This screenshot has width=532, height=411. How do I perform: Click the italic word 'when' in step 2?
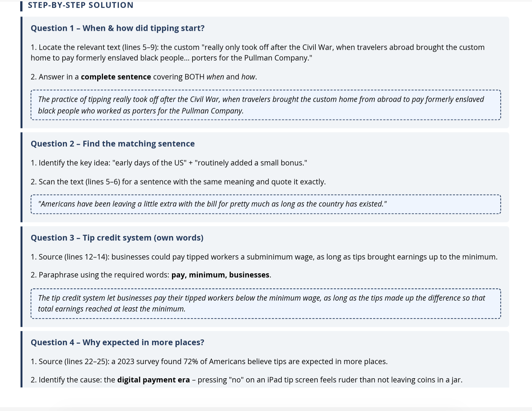(x=215, y=77)
